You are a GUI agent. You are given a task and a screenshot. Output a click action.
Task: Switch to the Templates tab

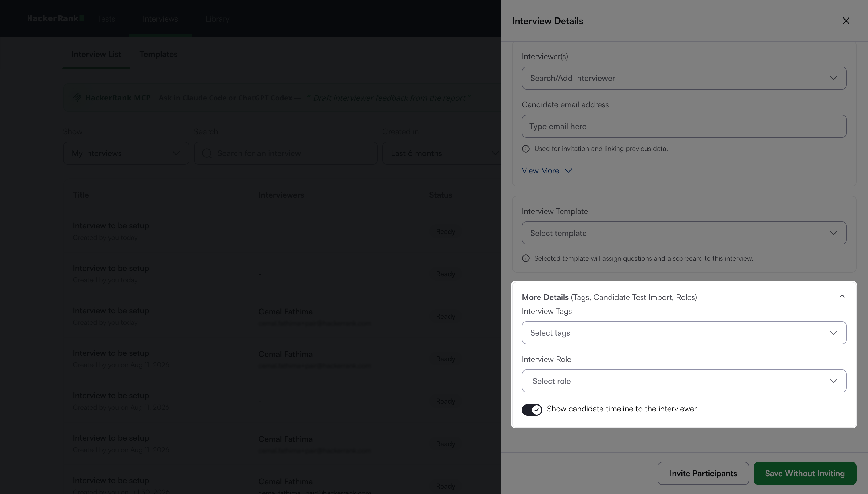[x=158, y=54]
